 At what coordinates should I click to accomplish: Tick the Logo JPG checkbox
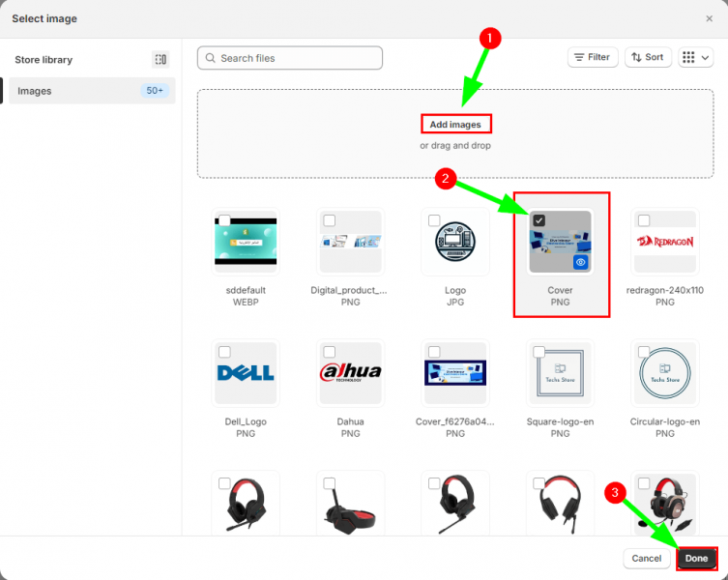pos(434,220)
